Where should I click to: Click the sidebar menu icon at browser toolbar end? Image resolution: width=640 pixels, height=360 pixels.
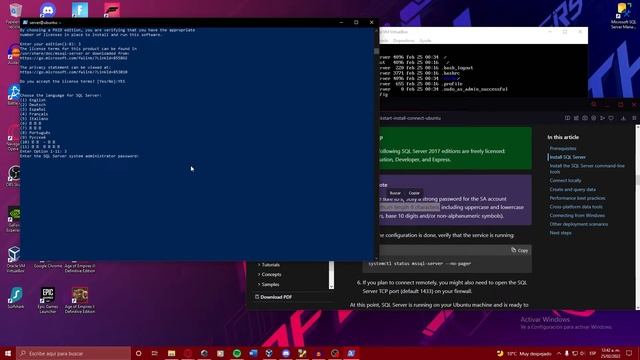coord(634,118)
